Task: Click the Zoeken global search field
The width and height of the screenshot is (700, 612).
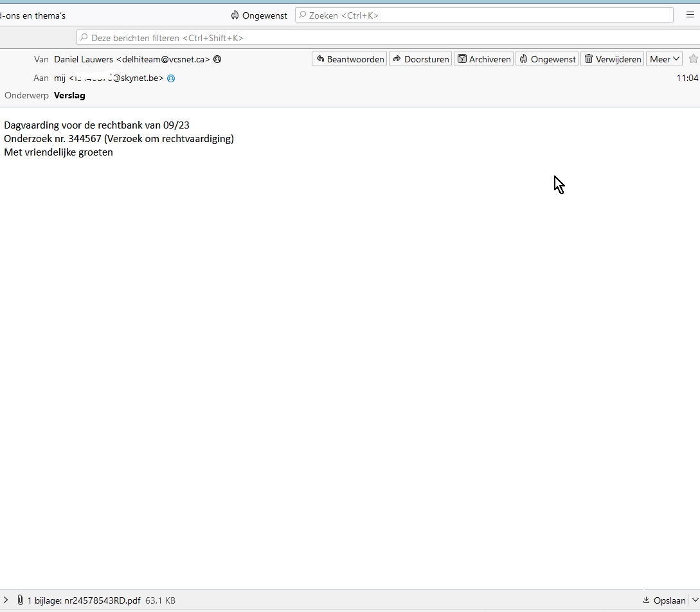Action: 483,15
